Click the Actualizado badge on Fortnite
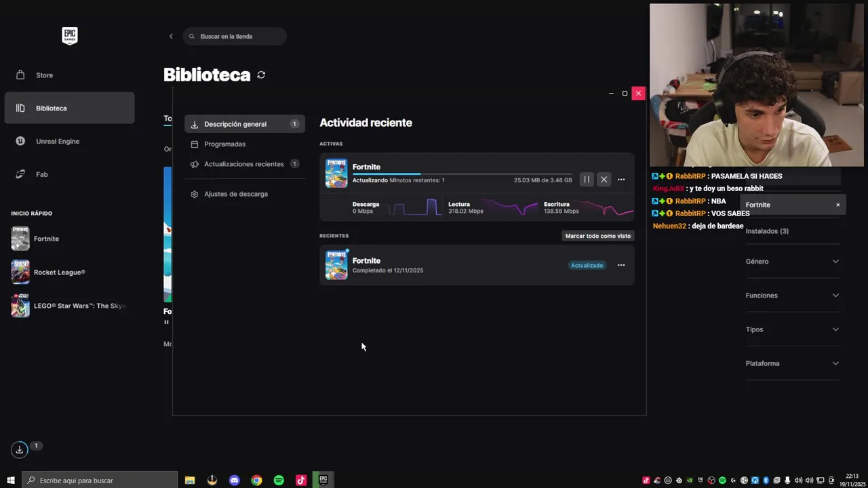 587,266
